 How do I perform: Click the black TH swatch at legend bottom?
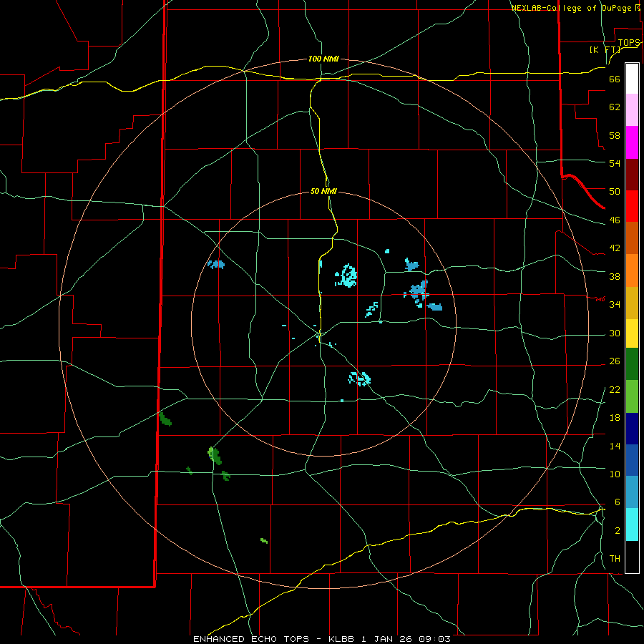click(632, 557)
